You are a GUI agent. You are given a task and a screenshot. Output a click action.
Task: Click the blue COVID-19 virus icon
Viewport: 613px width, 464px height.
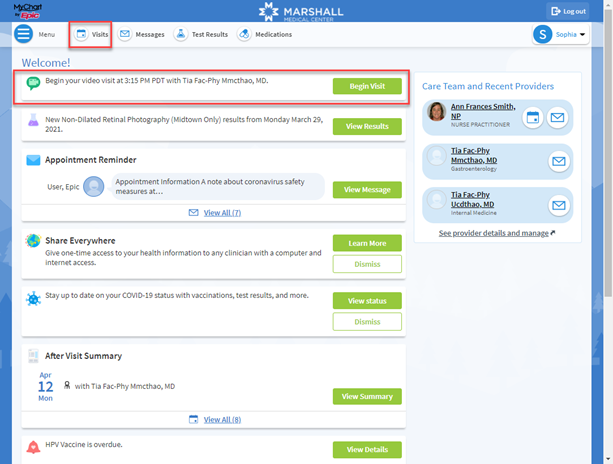pyautogui.click(x=33, y=299)
